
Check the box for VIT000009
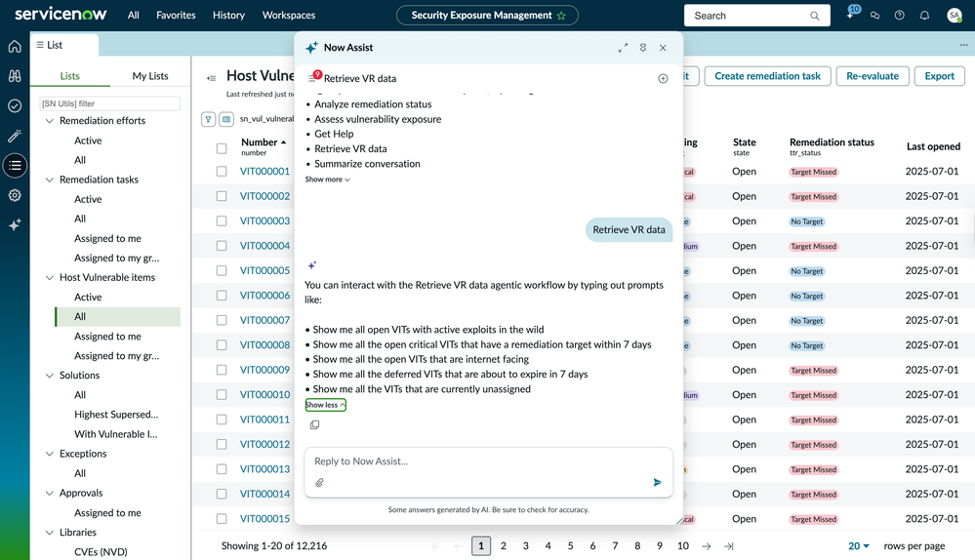[222, 370]
